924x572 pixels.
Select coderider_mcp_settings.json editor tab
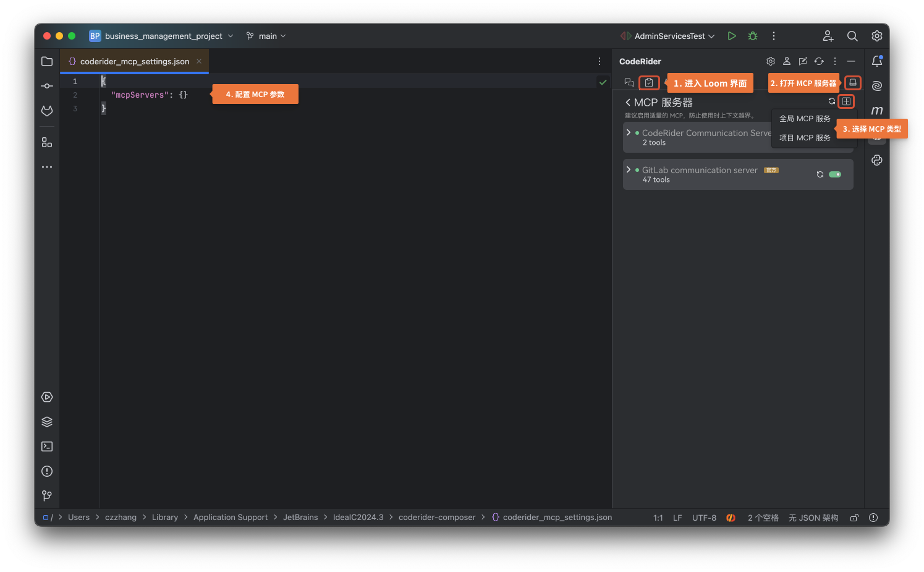pos(135,61)
